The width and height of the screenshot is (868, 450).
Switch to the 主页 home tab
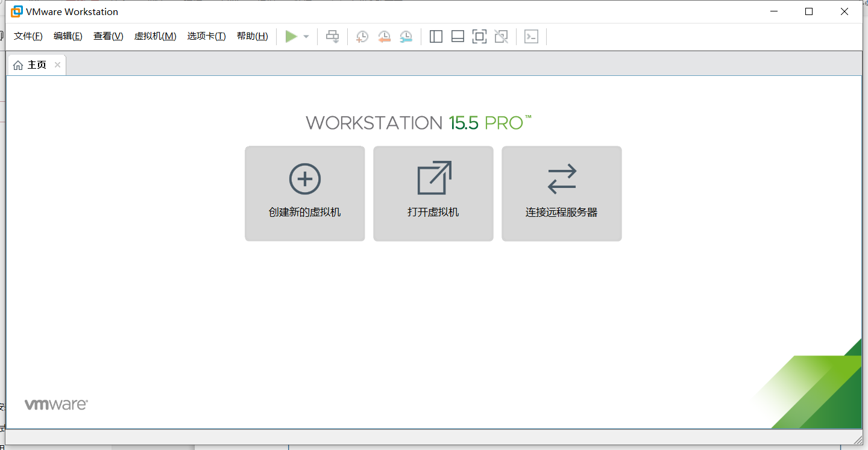point(31,65)
